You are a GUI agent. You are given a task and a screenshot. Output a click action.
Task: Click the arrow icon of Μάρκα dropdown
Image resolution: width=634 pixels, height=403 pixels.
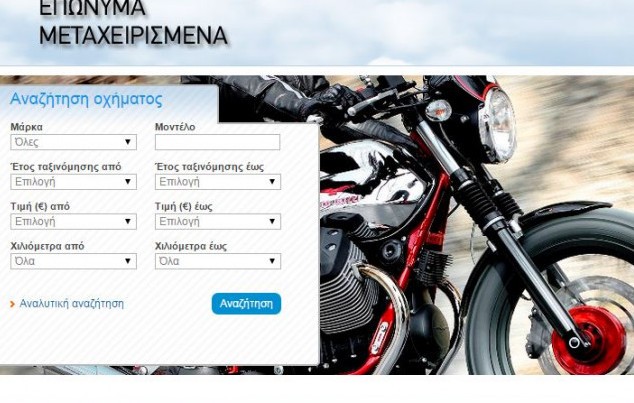pos(128,142)
